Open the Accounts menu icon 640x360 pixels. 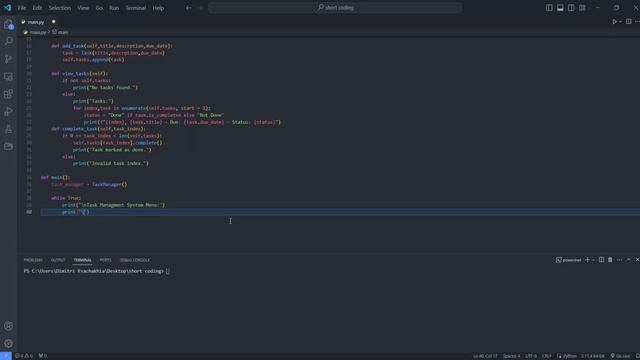pyautogui.click(x=9, y=326)
